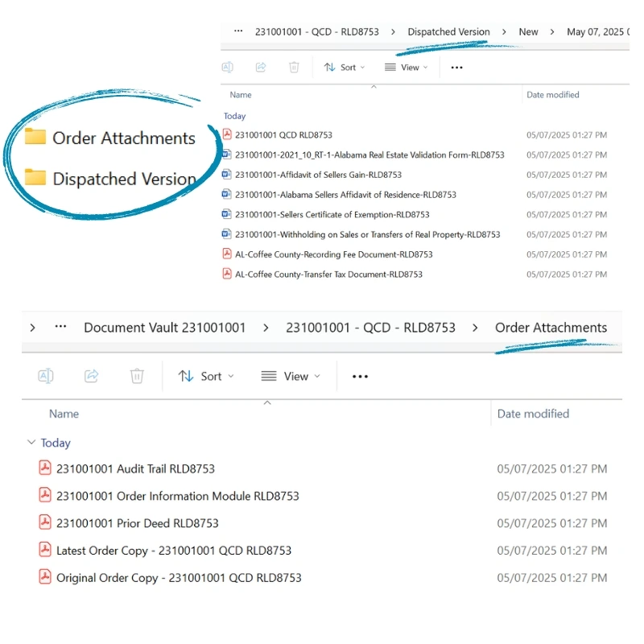Click the New breadcrumb segment
Image resolution: width=644 pixels, height=644 pixels.
pos(528,32)
